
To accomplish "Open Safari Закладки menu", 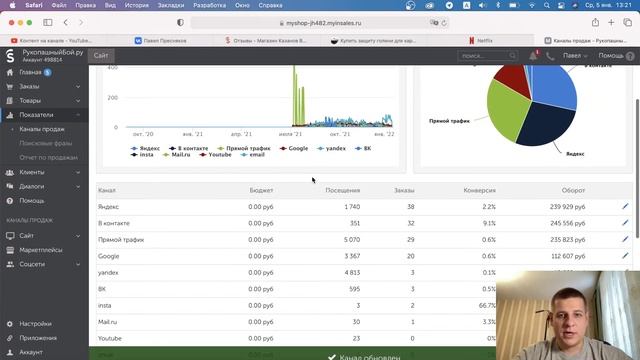I will [x=171, y=5].
